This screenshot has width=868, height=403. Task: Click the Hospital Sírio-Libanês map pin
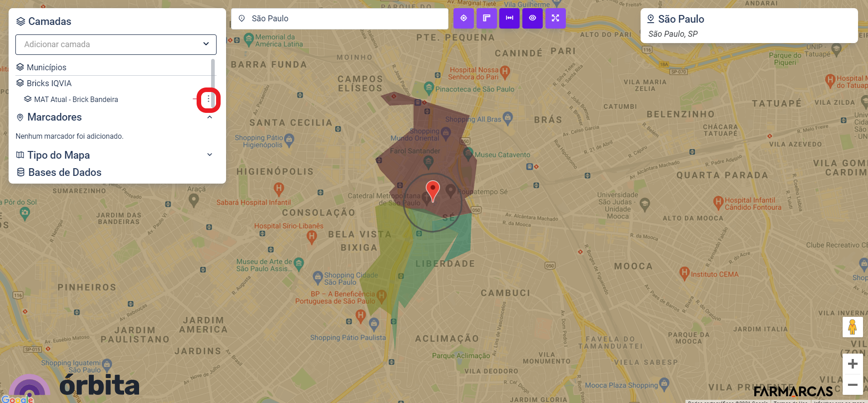pos(311,236)
